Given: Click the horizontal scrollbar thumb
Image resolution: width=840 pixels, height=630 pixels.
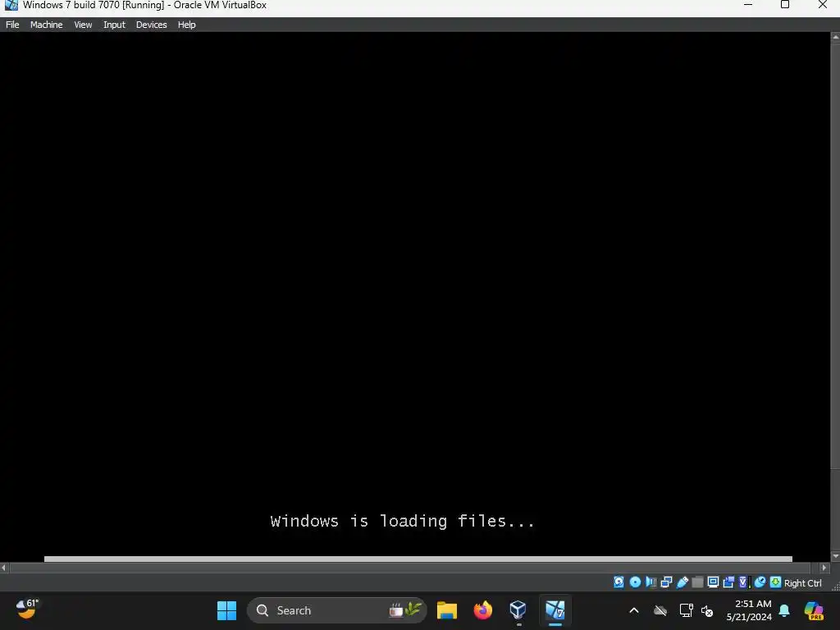Looking at the screenshot, I should (x=410, y=568).
